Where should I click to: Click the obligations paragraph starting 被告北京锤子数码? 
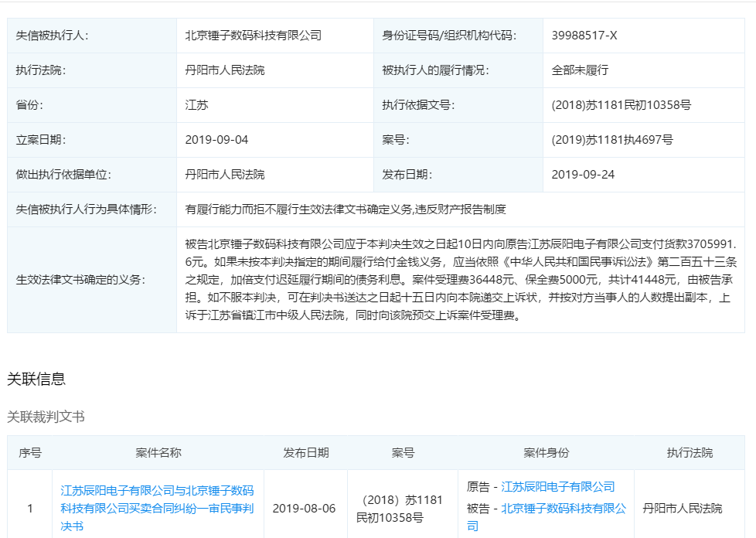pyautogui.click(x=461, y=280)
